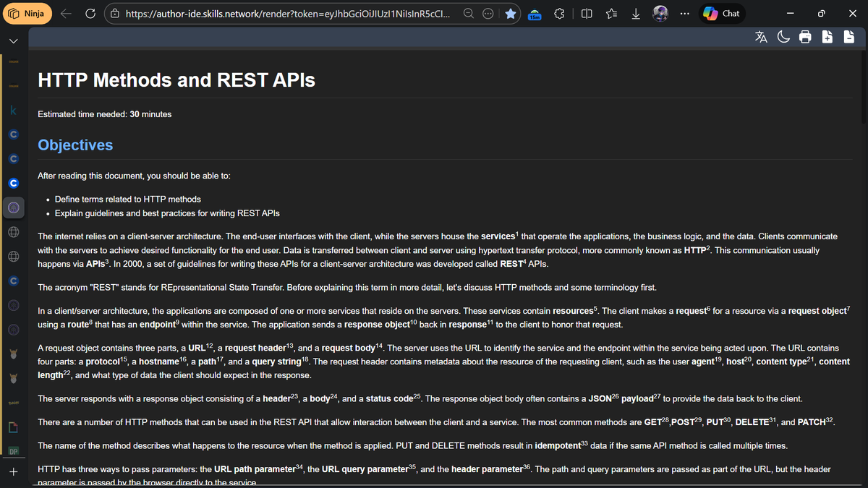Click the bold term 'hostname'
Screen dimensions: 868x488
tap(161, 362)
